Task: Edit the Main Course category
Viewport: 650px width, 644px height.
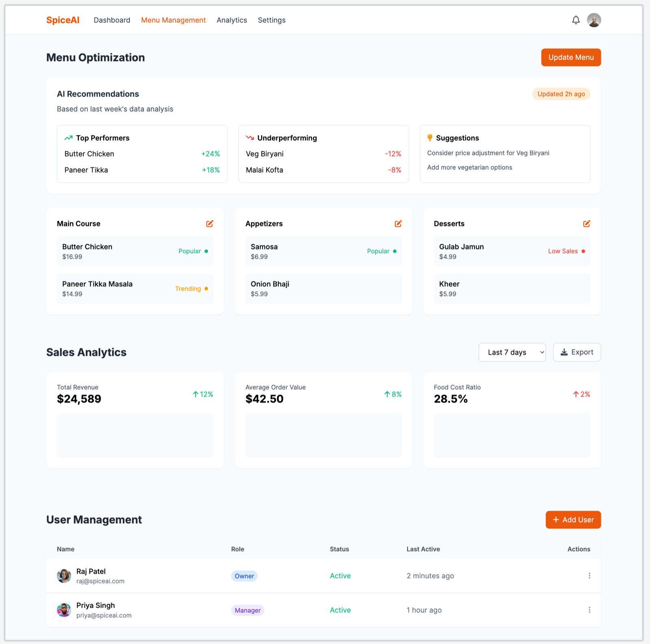Action: pyautogui.click(x=210, y=223)
